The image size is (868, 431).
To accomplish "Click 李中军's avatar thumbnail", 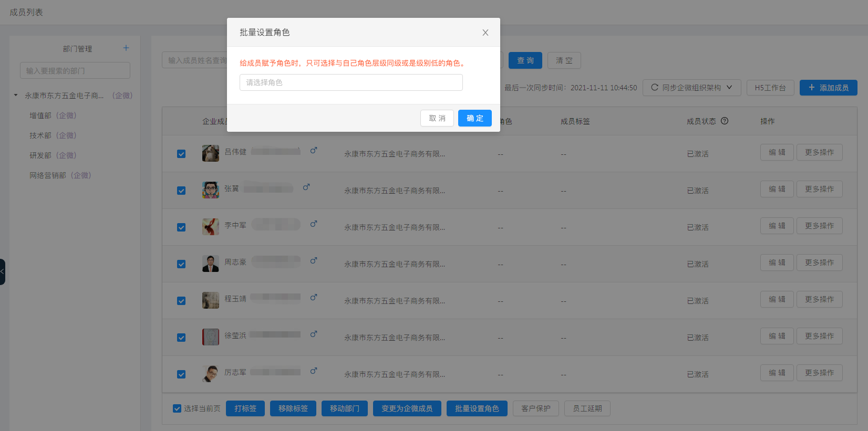I will click(211, 227).
